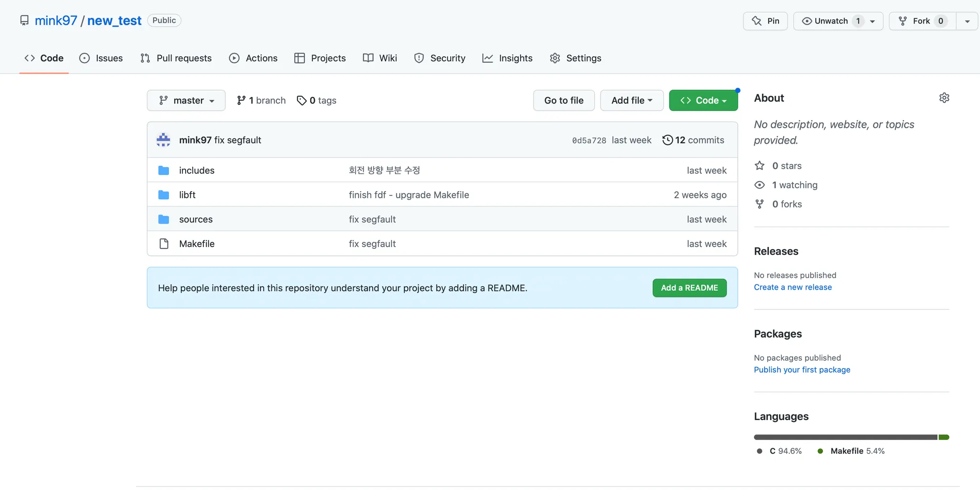Click the includes folder icon
The width and height of the screenshot is (980, 490).
164,170
